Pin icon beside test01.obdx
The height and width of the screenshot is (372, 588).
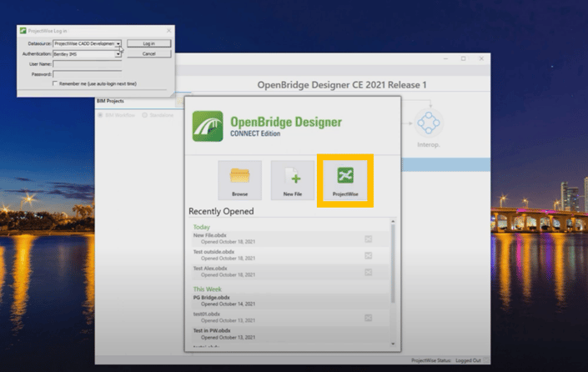pyautogui.click(x=369, y=318)
